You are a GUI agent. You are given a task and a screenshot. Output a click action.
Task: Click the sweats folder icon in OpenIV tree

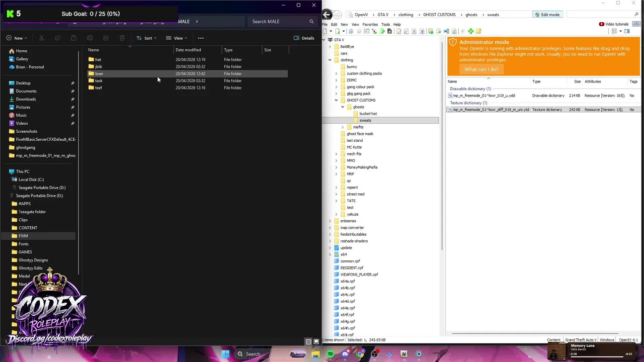(356, 120)
